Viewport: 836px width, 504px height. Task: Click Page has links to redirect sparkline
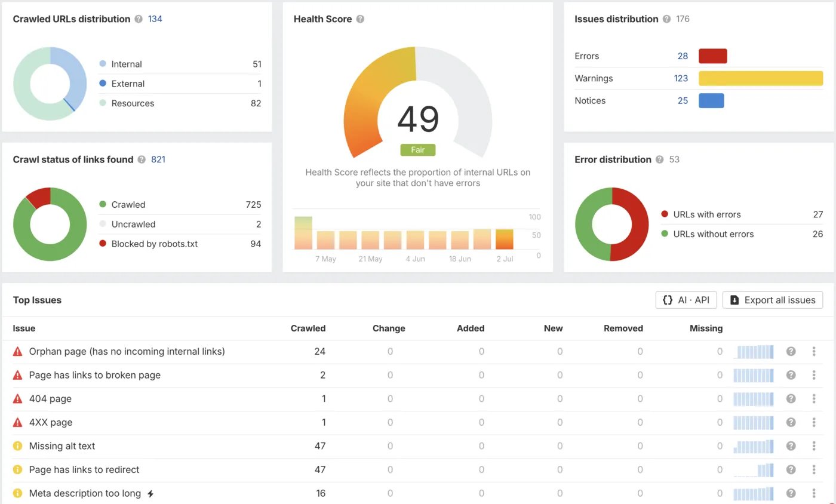coord(754,469)
